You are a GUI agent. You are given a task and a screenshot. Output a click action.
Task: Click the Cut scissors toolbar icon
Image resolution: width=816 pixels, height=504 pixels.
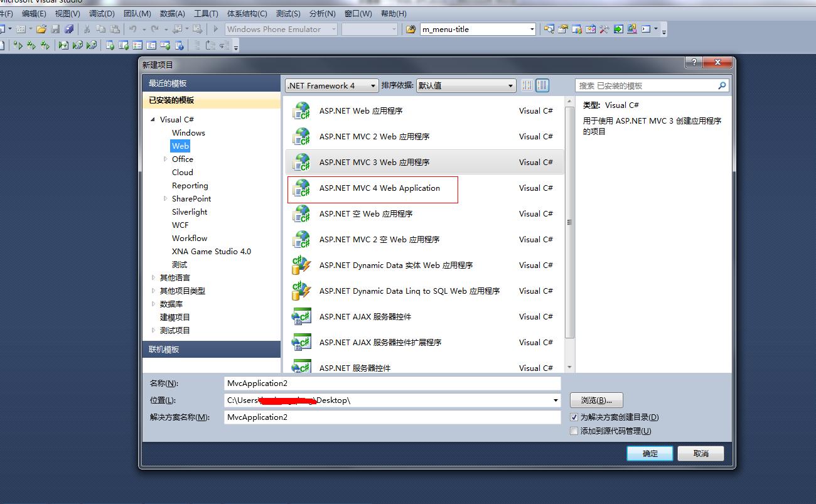(x=87, y=29)
